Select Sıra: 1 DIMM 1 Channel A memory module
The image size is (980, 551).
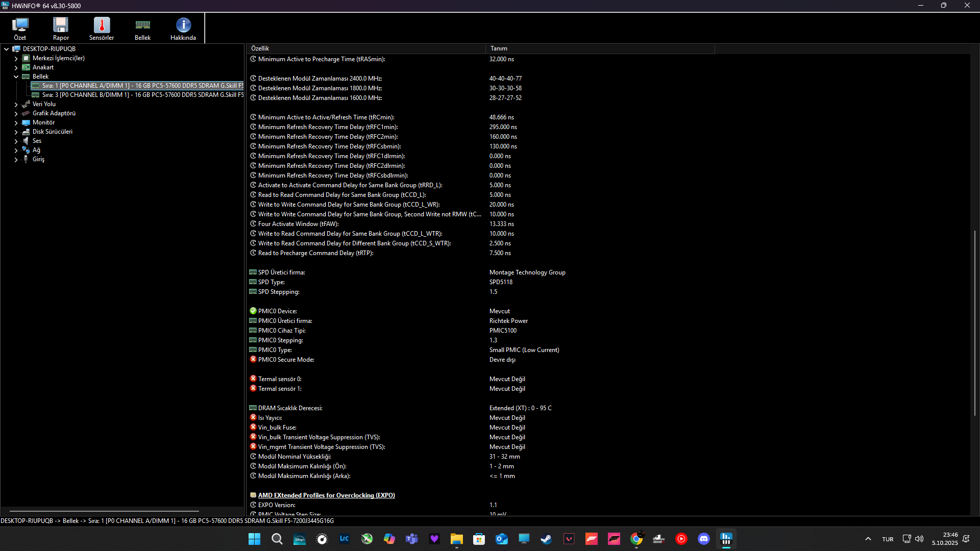[x=137, y=86]
